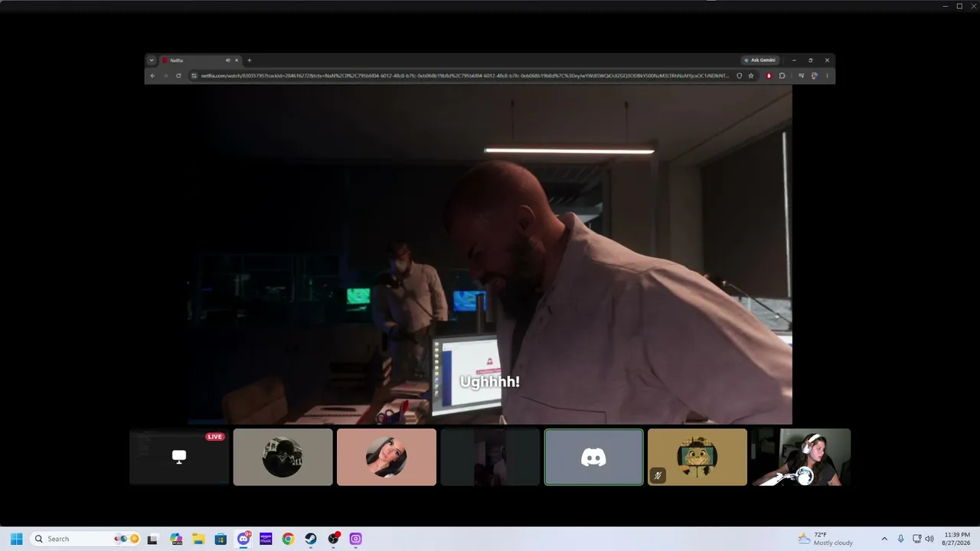Image resolution: width=980 pixels, height=551 pixels.
Task: Mute the Netflix tab audio icon
Action: (x=227, y=60)
